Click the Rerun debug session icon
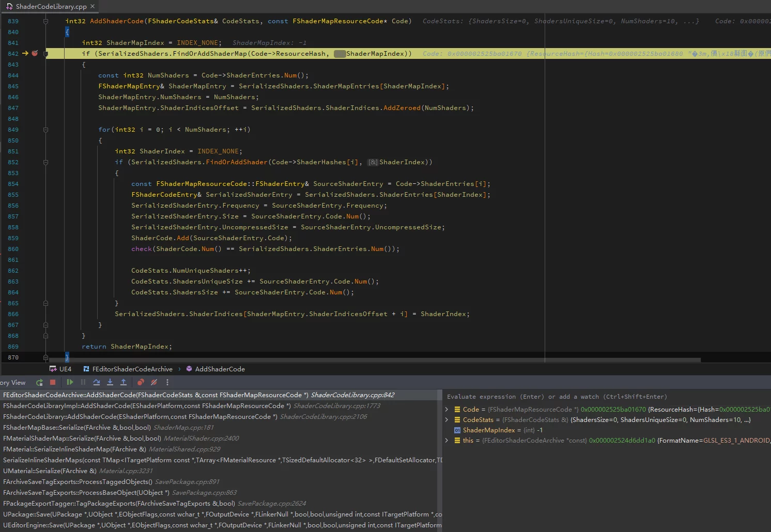Image resolution: width=771 pixels, height=532 pixels. (39, 383)
